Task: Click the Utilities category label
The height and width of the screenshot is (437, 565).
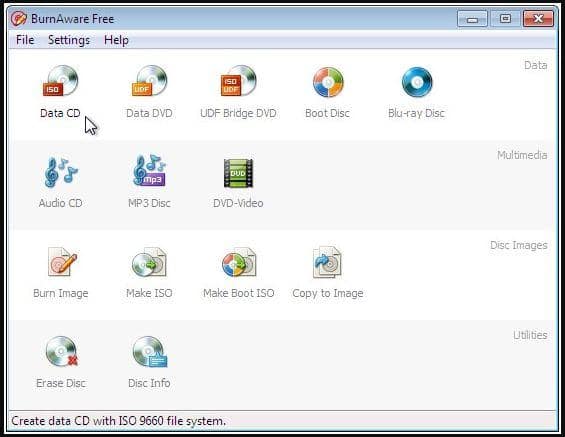Action: pyautogui.click(x=530, y=335)
